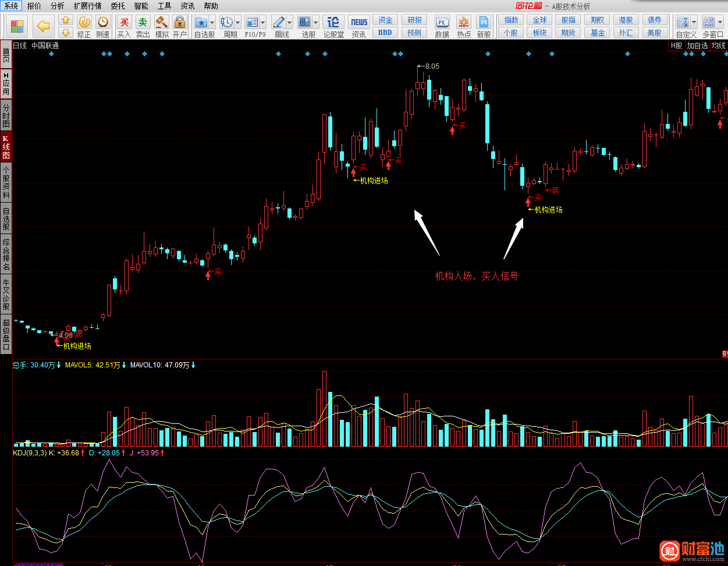The width and height of the screenshot is (728, 566).
Task: Switch to the 综合排名 sidebar tab
Action: point(6,254)
